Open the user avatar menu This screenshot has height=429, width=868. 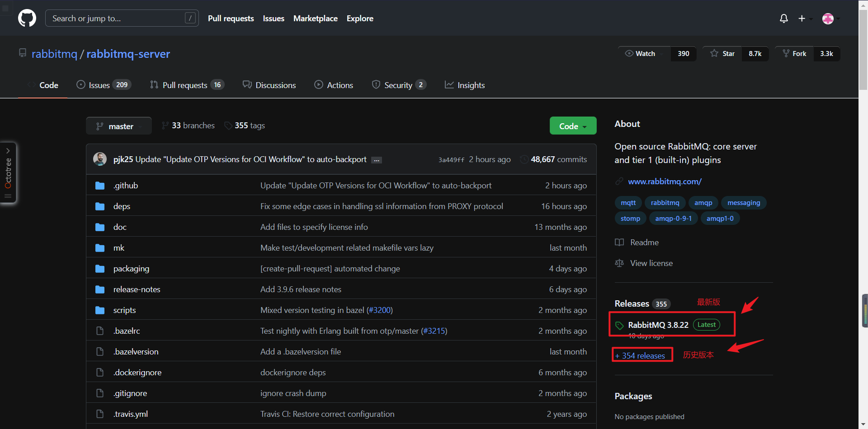831,19
